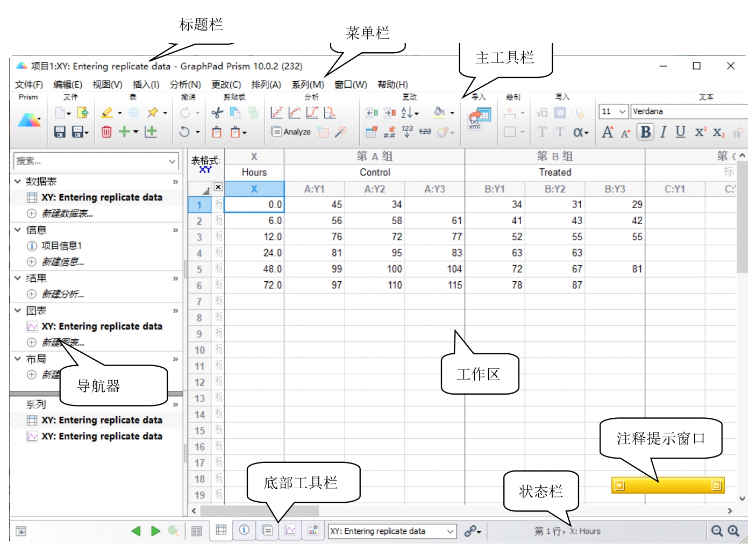The width and height of the screenshot is (756, 549).
Task: Toggle italic text formatting
Action: tap(664, 132)
